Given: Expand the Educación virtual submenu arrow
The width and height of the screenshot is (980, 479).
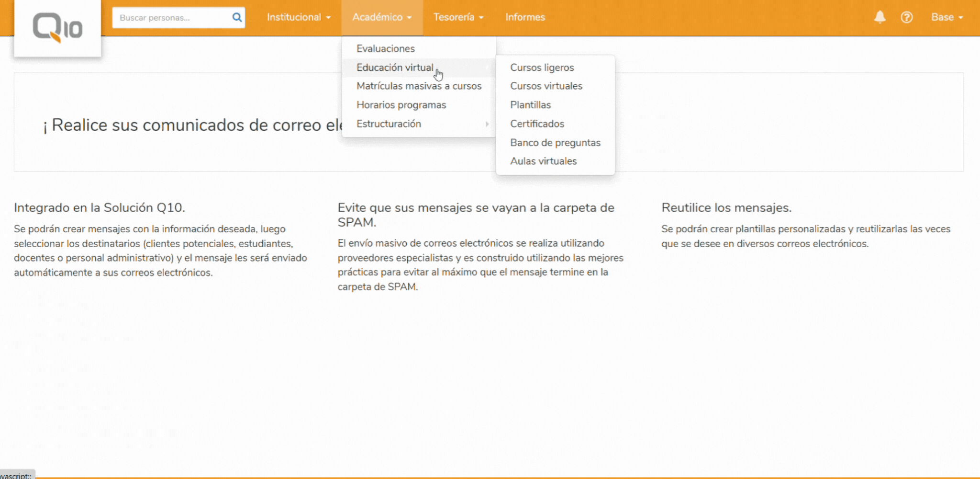Looking at the screenshot, I should point(487,68).
